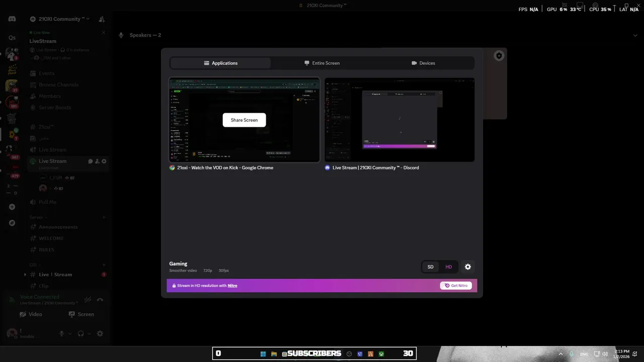Expand headphones output options arrow
Image resolution: width=644 pixels, height=362 pixels.
tap(89, 333)
